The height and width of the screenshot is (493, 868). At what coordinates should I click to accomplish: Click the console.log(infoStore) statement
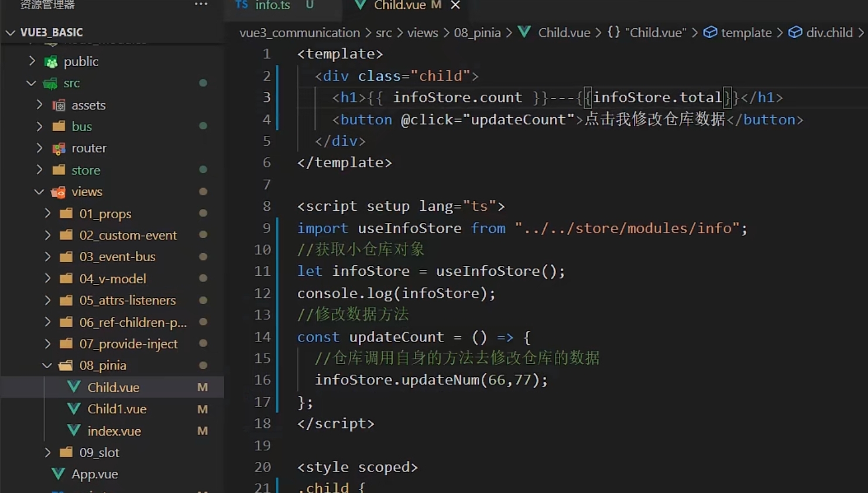pyautogui.click(x=396, y=293)
